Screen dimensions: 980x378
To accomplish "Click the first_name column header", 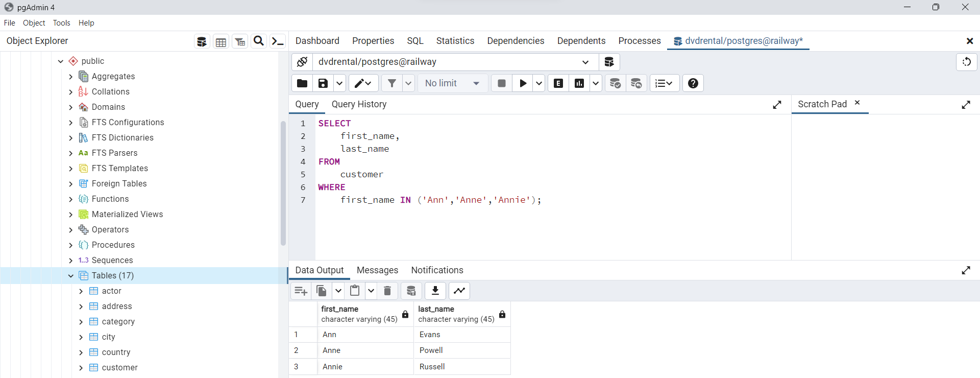I will point(365,314).
